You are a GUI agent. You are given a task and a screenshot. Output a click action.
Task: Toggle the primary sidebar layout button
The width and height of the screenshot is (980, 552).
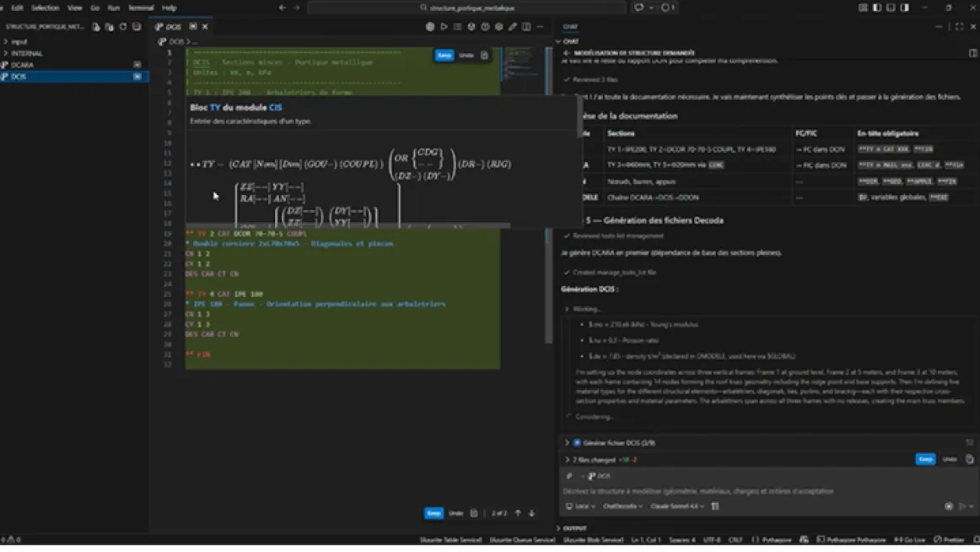(x=877, y=8)
